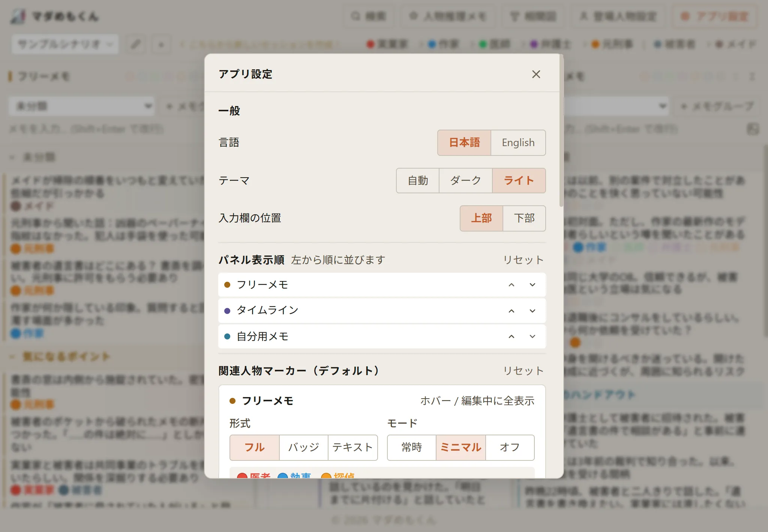The image size is (768, 532).
Task: Reset 関連人物マーカー defaults
Action: point(523,371)
